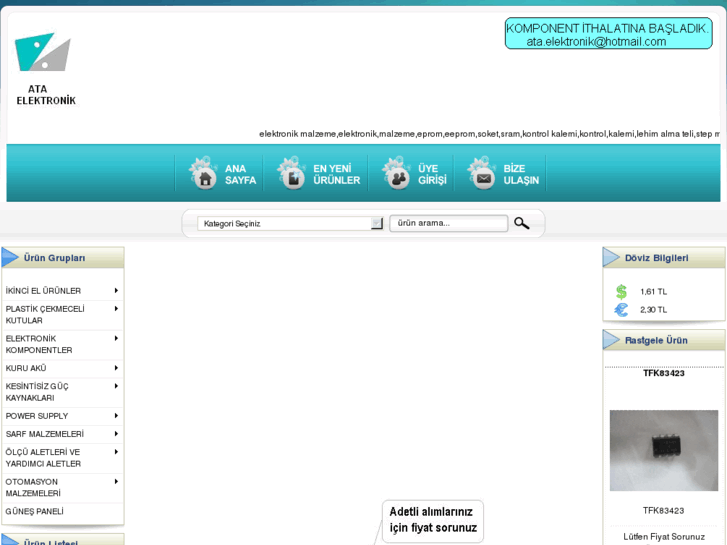Click the blue arrow beside Döviz Bilgileri
The height and width of the screenshot is (545, 727).
(x=611, y=257)
